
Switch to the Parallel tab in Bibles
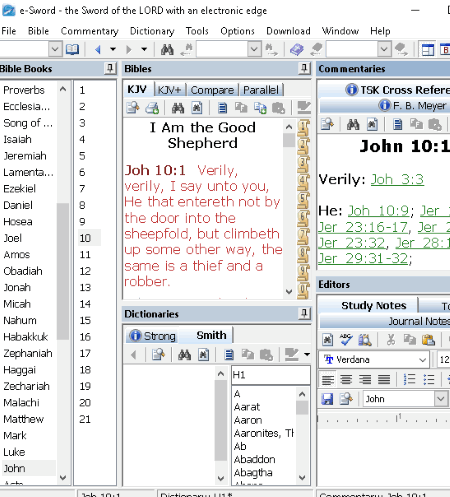[261, 90]
